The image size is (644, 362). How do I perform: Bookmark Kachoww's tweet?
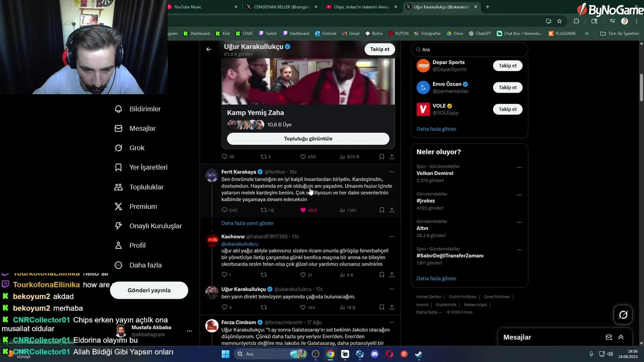point(382,275)
